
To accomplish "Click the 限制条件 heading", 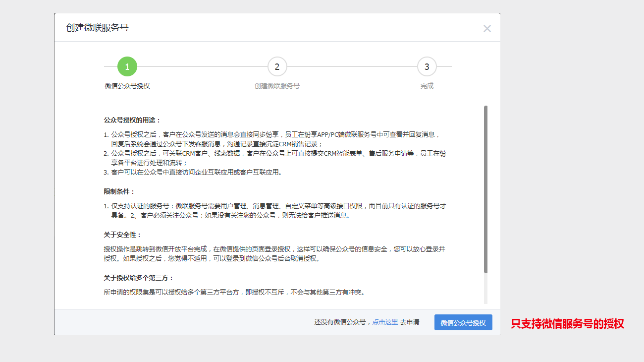I will [x=119, y=191].
